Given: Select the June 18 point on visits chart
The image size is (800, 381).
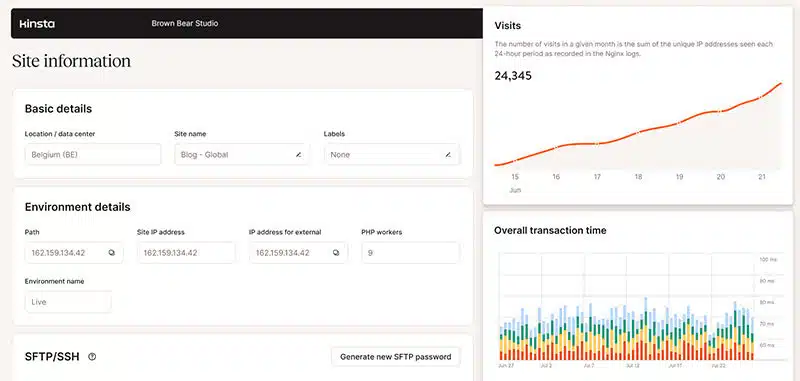Looking at the screenshot, I should 638,133.
